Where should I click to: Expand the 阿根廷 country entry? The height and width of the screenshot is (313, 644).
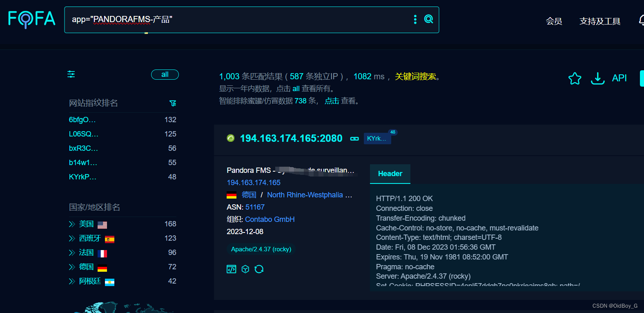coord(72,281)
